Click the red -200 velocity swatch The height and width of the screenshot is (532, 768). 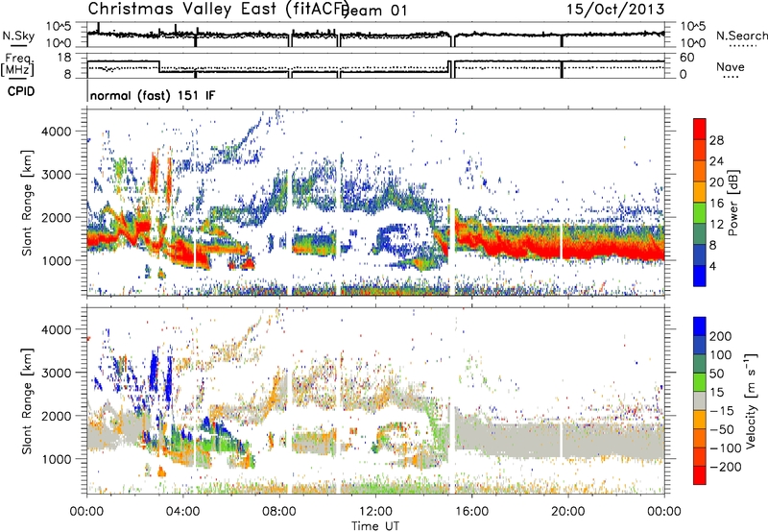coord(700,475)
